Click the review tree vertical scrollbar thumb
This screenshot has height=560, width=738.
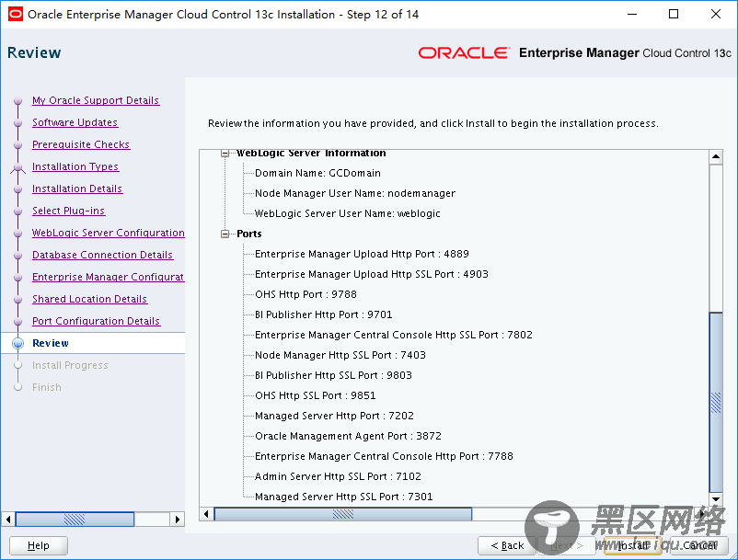(x=716, y=402)
